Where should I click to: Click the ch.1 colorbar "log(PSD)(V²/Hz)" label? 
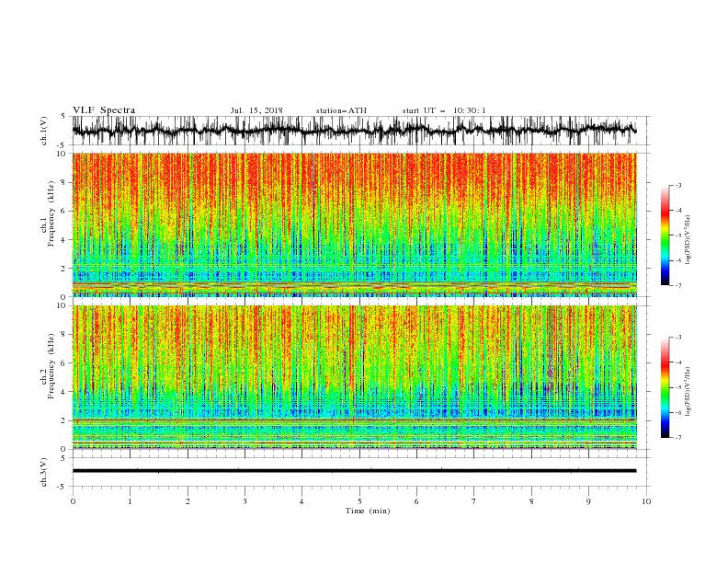(688, 240)
